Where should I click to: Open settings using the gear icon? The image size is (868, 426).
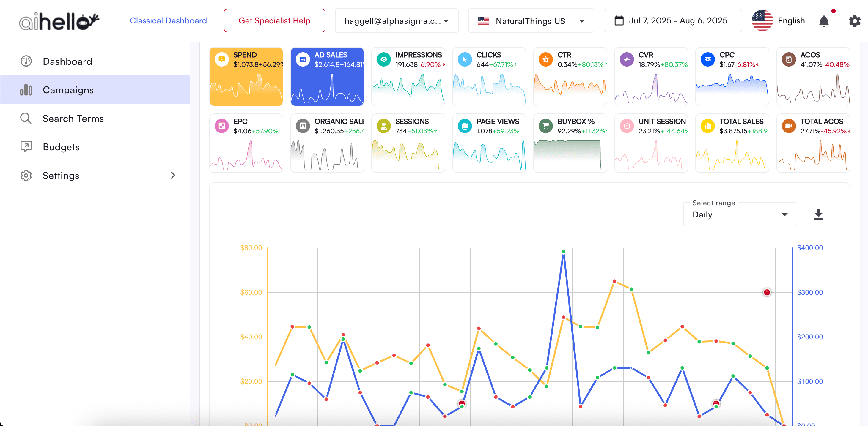point(855,20)
